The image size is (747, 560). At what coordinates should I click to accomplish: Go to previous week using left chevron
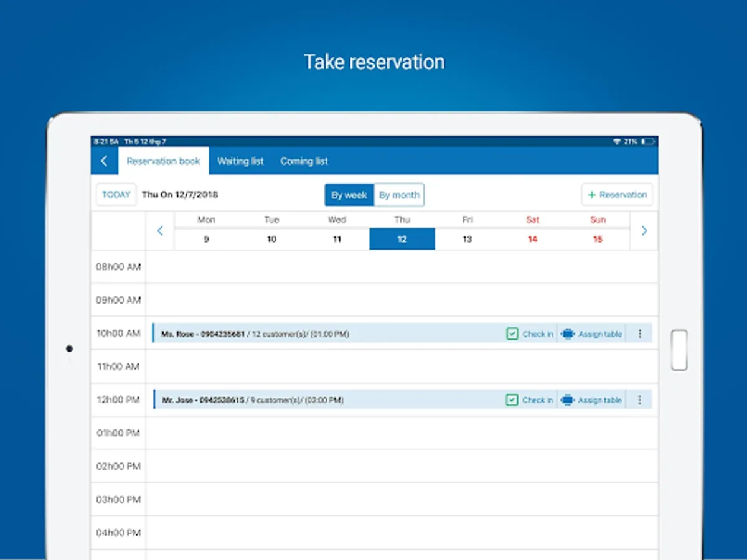(160, 231)
